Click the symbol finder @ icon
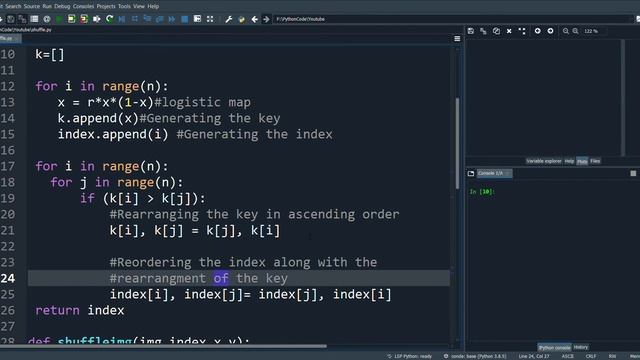This screenshot has height=360, width=640. click(47, 19)
